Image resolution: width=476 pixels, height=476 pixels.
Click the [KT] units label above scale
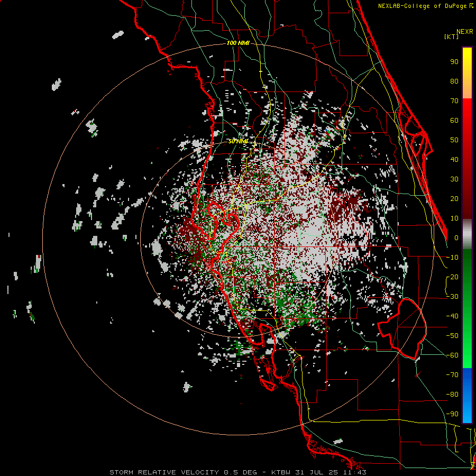click(452, 36)
